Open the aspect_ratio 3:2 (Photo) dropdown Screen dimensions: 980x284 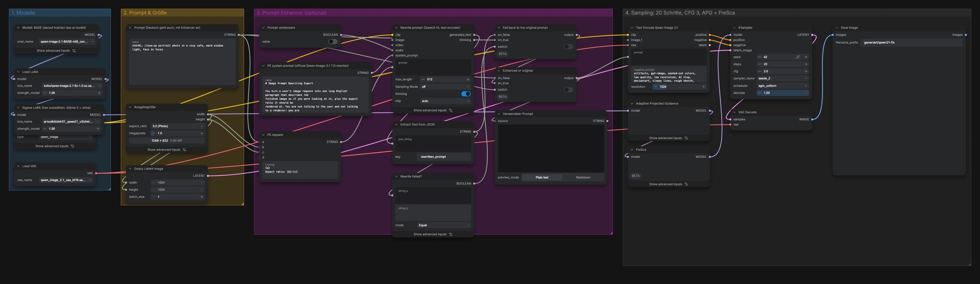coord(177,126)
